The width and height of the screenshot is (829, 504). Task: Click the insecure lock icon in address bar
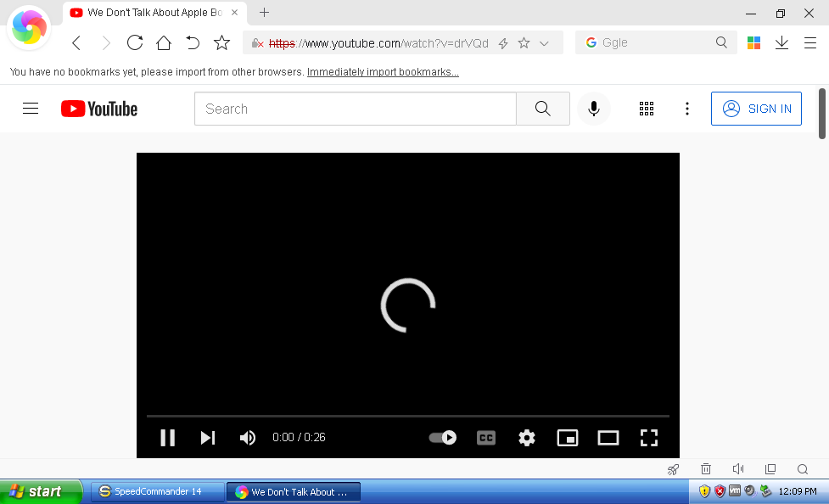pos(257,43)
